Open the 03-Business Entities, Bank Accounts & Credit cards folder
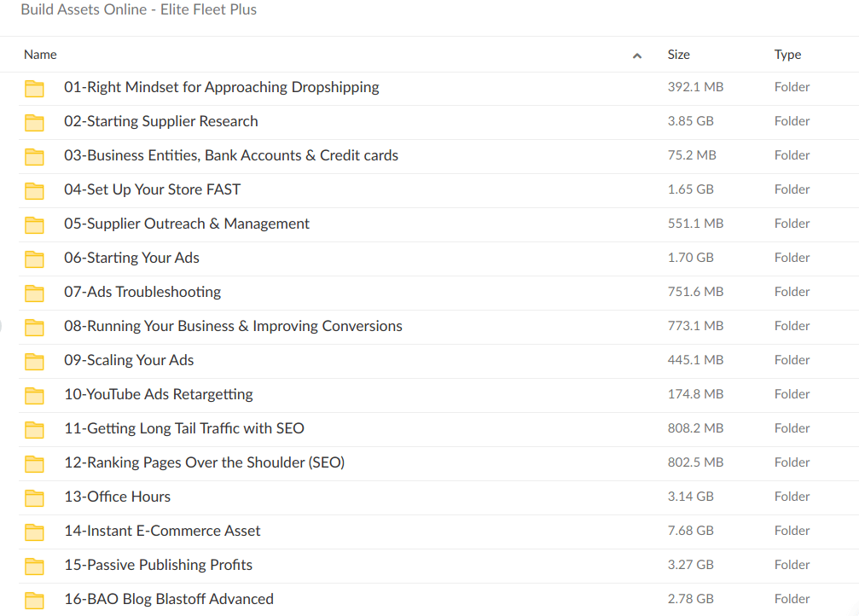 click(230, 155)
